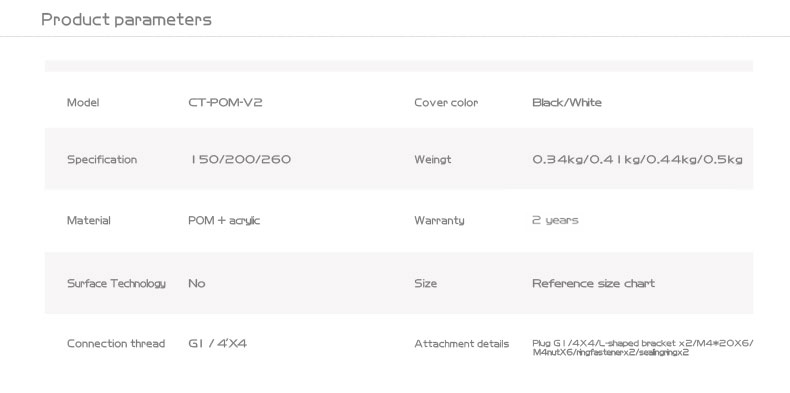Select the Cover color label
The image size is (790, 393).
coord(446,102)
